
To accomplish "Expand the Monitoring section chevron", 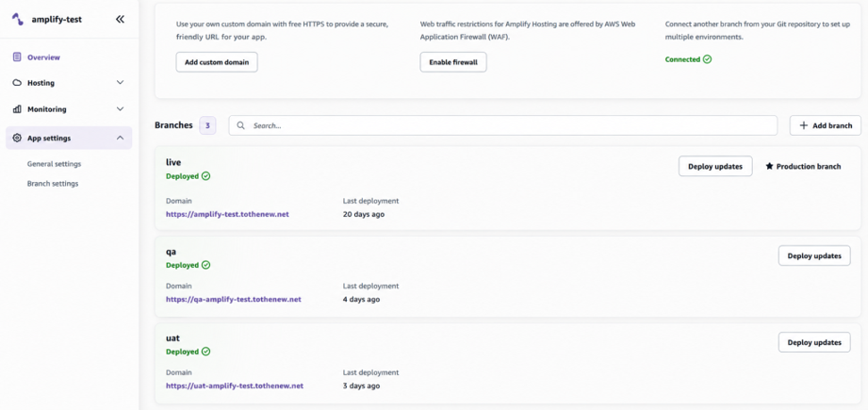I will pos(120,109).
